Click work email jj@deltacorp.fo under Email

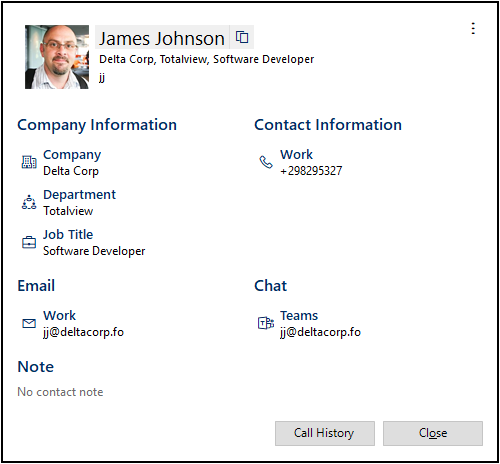click(x=83, y=332)
